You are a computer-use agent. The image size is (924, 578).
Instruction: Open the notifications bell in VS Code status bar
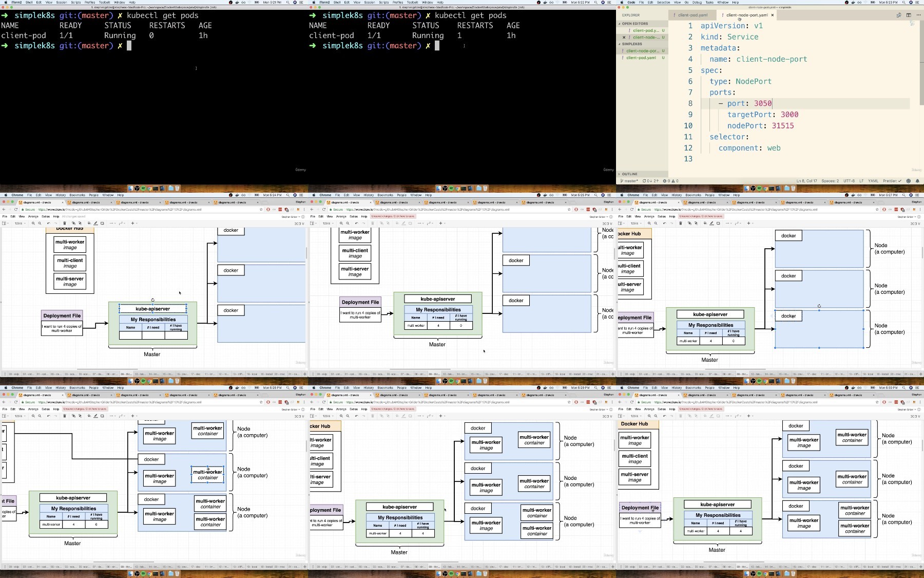[917, 181]
